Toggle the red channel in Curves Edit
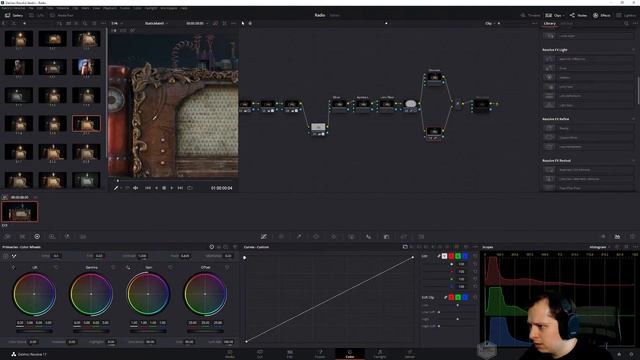This screenshot has width=640, height=360. click(x=451, y=256)
